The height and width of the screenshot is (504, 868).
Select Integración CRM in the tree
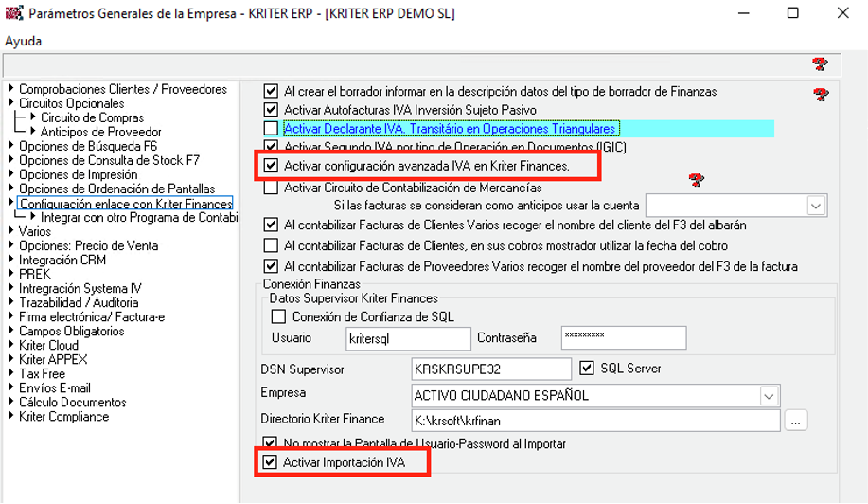(62, 260)
